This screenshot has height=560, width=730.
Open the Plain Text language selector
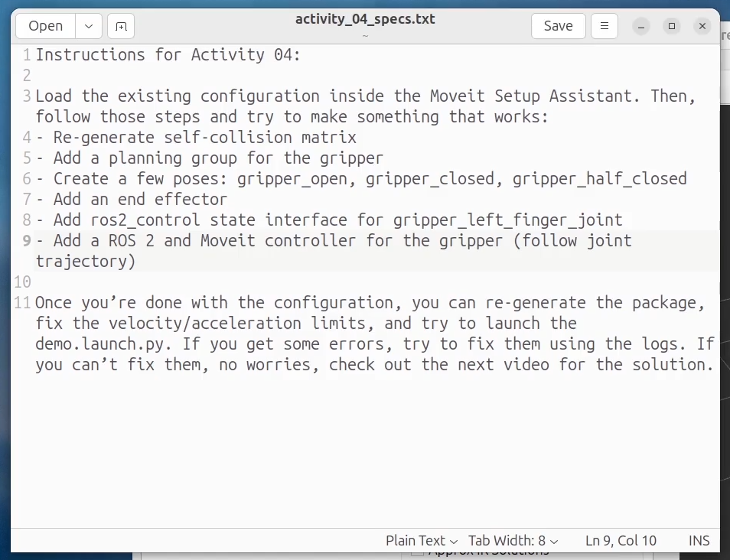[421, 540]
